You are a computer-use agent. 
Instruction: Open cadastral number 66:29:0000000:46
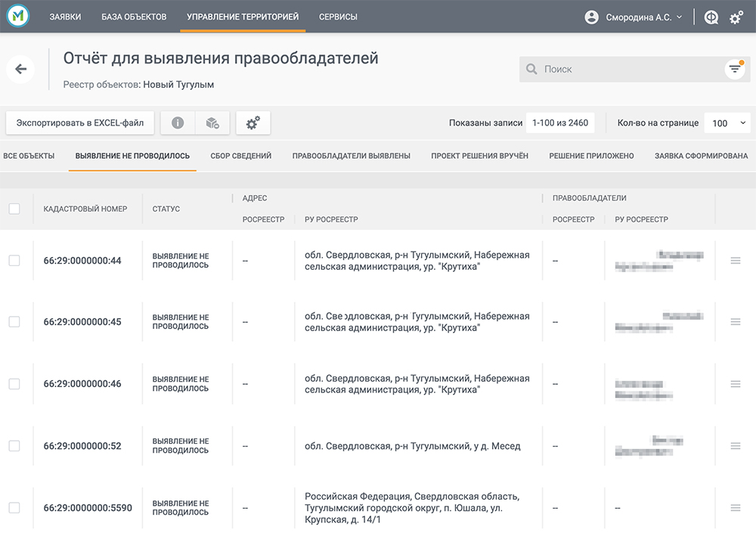pyautogui.click(x=82, y=384)
